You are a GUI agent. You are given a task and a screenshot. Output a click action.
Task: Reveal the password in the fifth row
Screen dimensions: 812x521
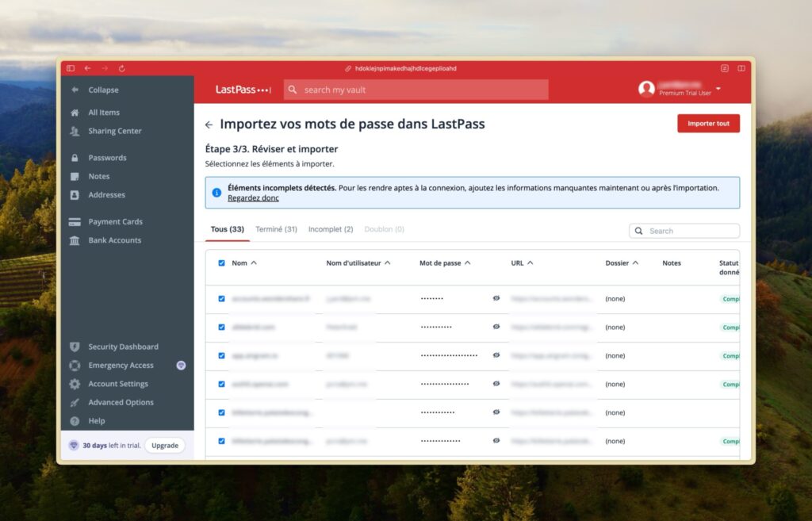pos(496,412)
